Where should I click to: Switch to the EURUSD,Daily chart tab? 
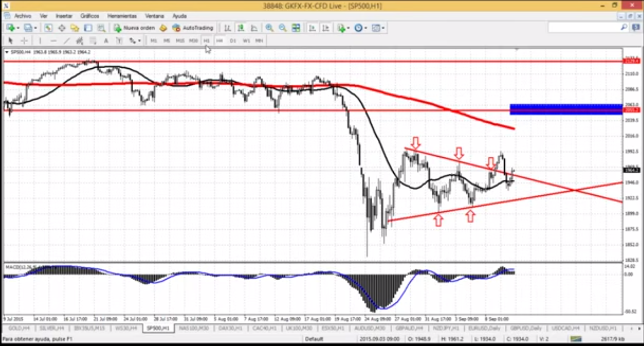coord(484,328)
